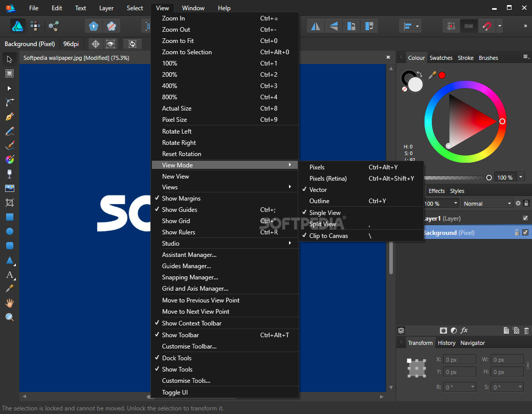Choose Split View mode

(x=361, y=224)
